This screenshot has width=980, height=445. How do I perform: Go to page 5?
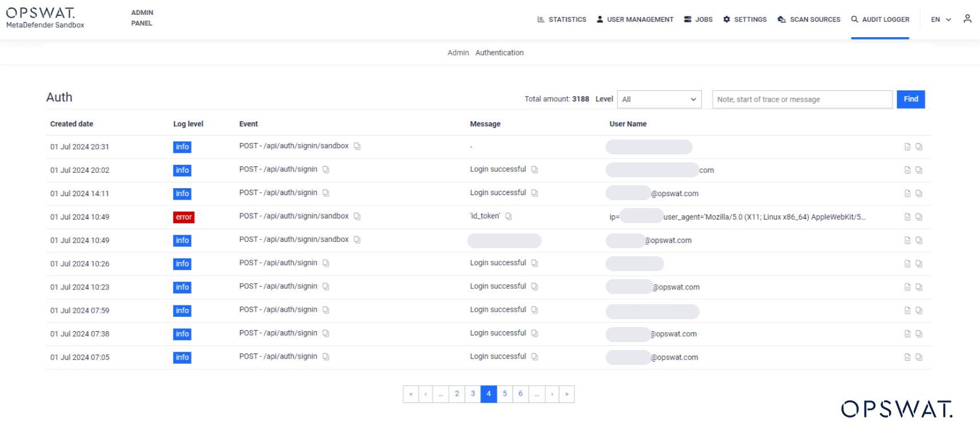click(x=505, y=394)
